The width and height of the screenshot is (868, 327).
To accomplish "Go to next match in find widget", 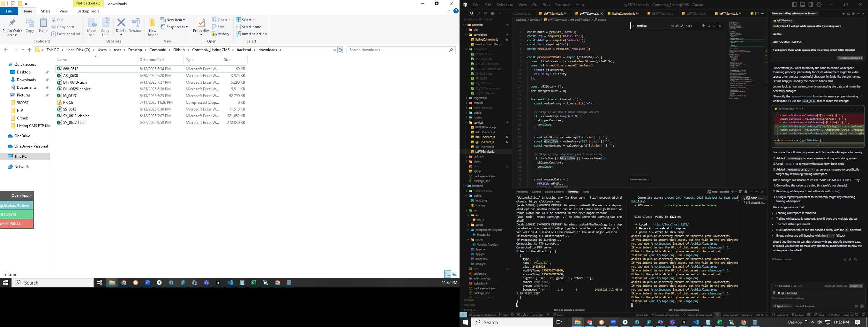I will click(x=709, y=26).
